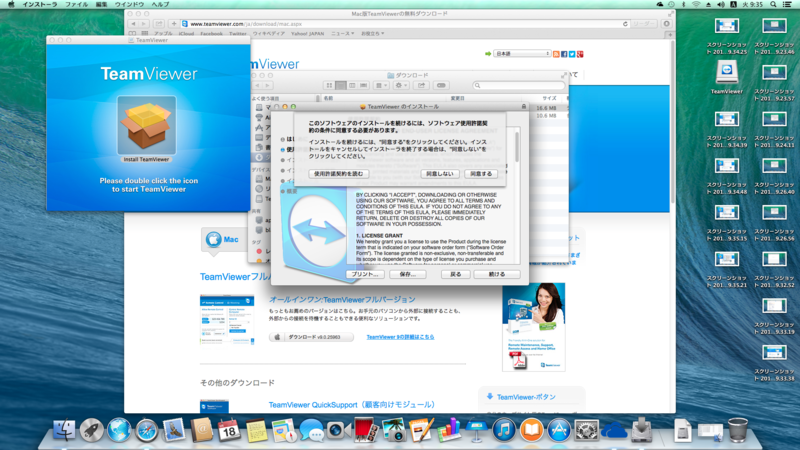Click Safari address bar with teamviewer.com

pos(406,24)
